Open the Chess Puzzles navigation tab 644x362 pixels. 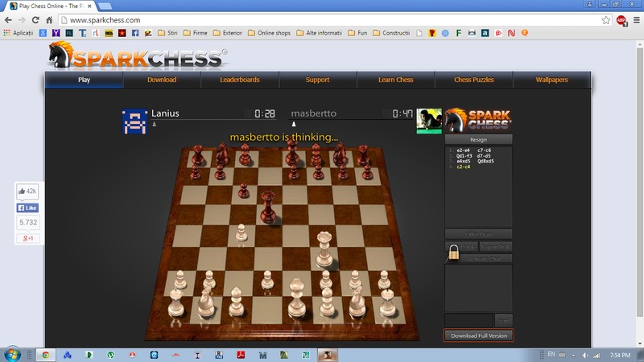pyautogui.click(x=473, y=80)
